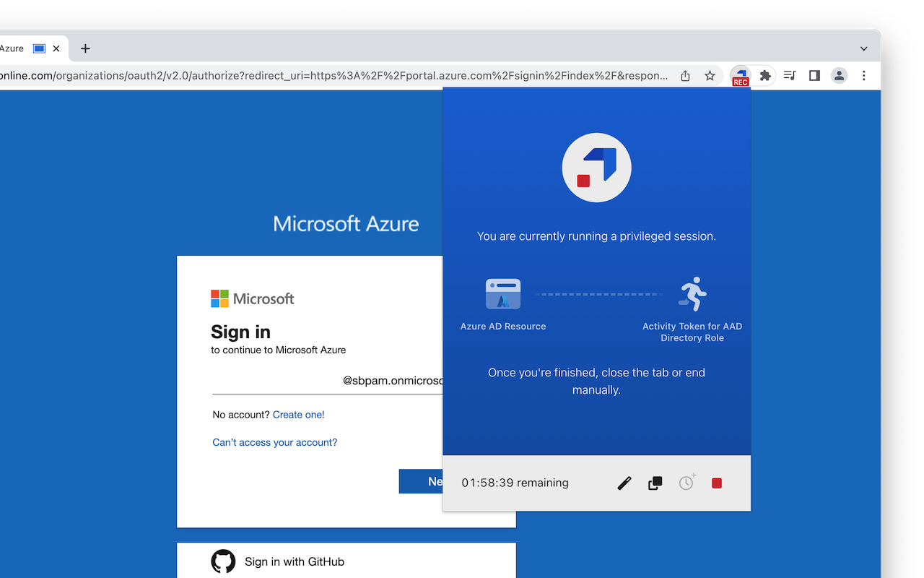Open the browser extensions puzzle icon
The height and width of the screenshot is (578, 924).
point(765,75)
